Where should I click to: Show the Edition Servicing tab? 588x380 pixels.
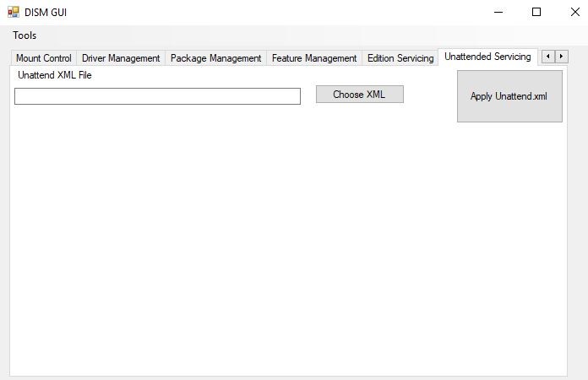[x=400, y=58]
